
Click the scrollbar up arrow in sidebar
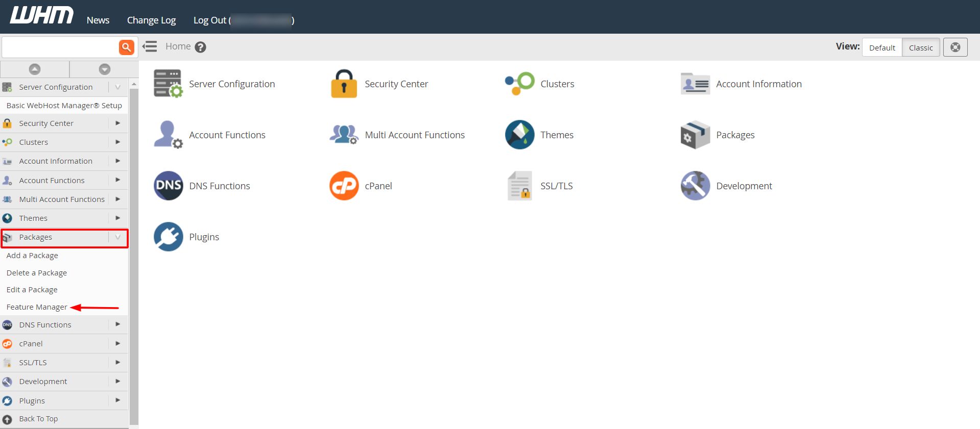(x=134, y=84)
